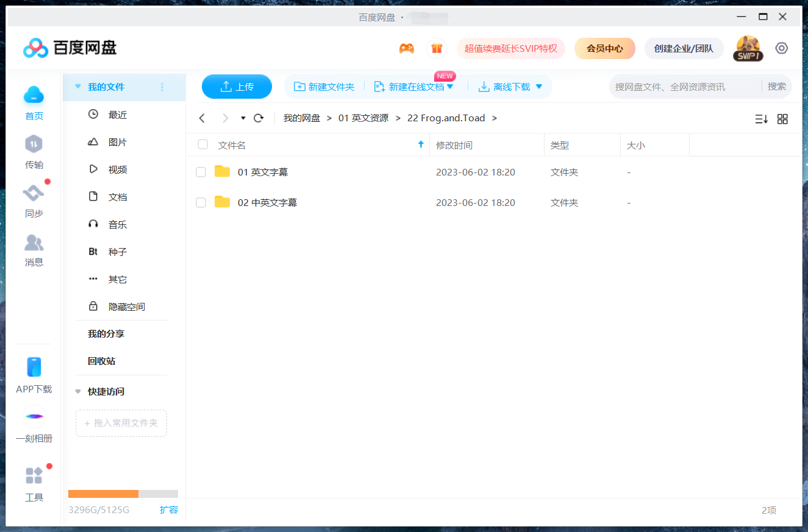808x532 pixels.
Task: Check the select-all checkbox above the file list
Action: (201, 144)
